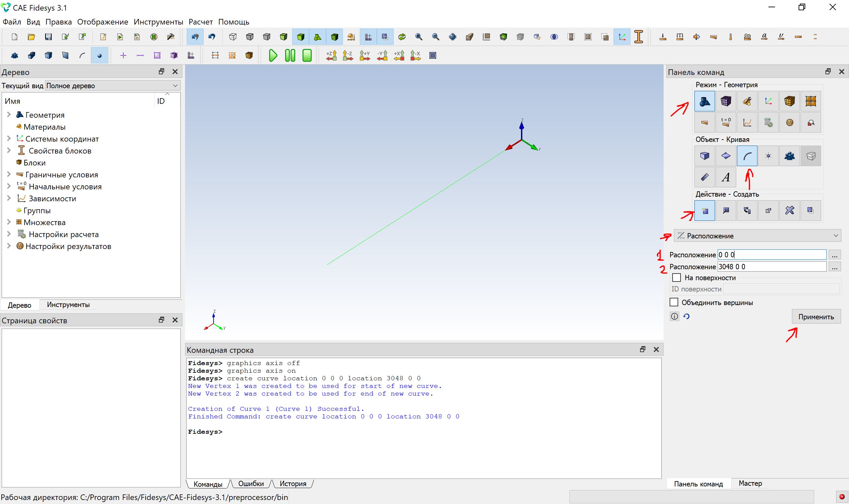
Task: Toggle vertex selection sphere icon
Action: tap(99, 55)
